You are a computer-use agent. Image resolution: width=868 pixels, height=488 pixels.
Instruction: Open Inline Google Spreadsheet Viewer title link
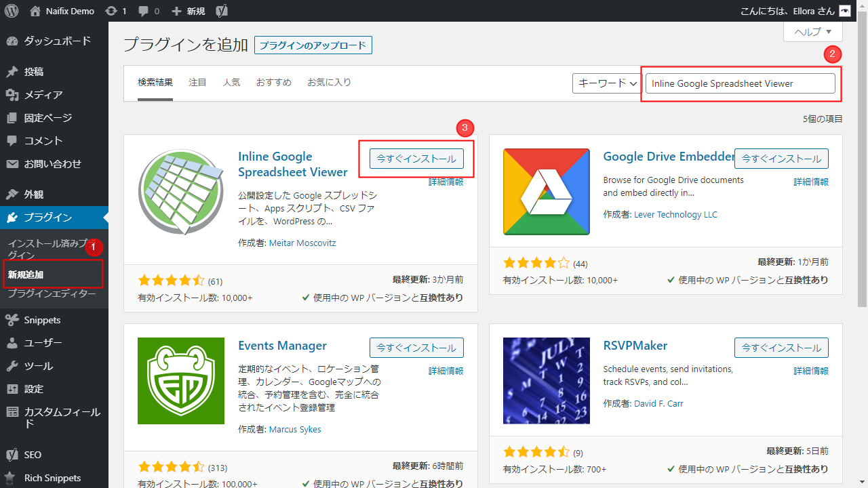[x=293, y=164]
